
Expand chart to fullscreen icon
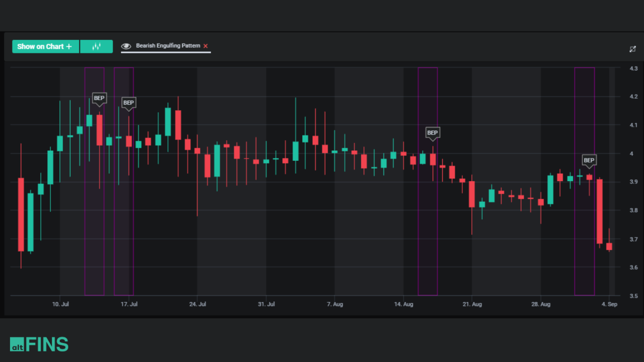(x=633, y=49)
